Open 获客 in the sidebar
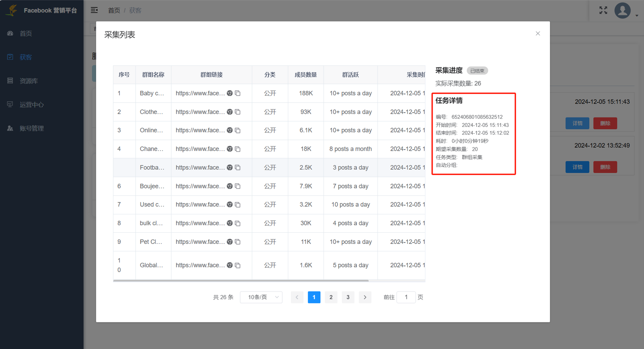644x349 pixels. pyautogui.click(x=42, y=57)
